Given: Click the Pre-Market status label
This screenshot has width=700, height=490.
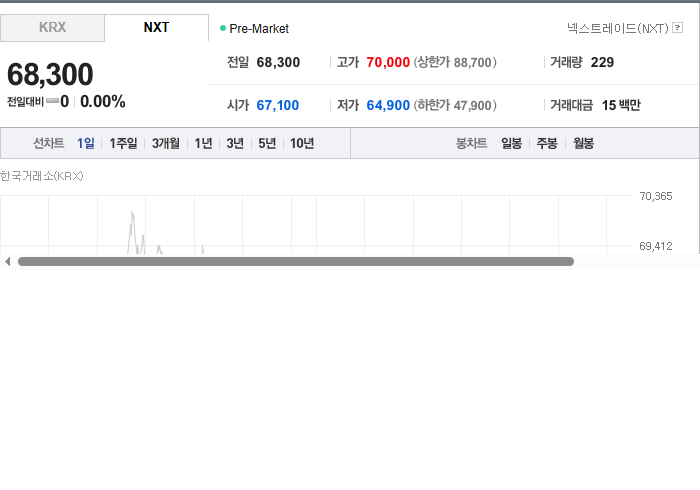Looking at the screenshot, I should coord(259,29).
